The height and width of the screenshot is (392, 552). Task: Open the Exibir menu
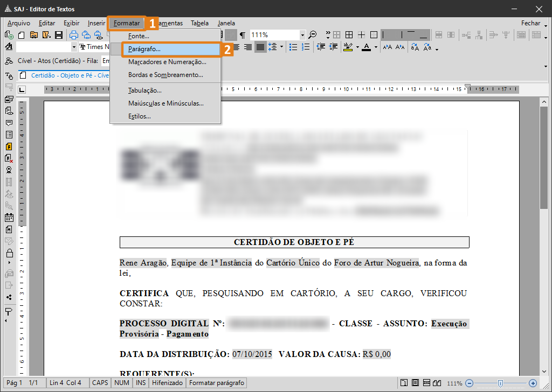coord(72,23)
